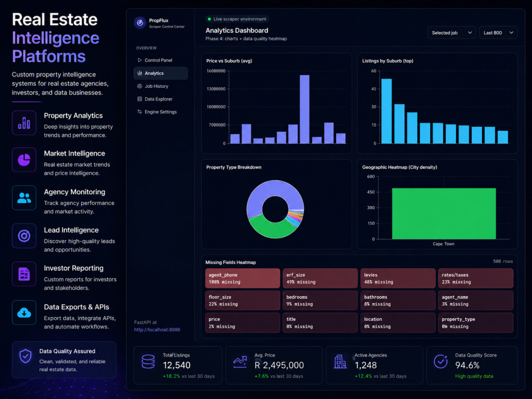Image resolution: width=532 pixels, height=399 pixels.
Task: Open Engine Settings from sidebar
Action: pyautogui.click(x=161, y=112)
